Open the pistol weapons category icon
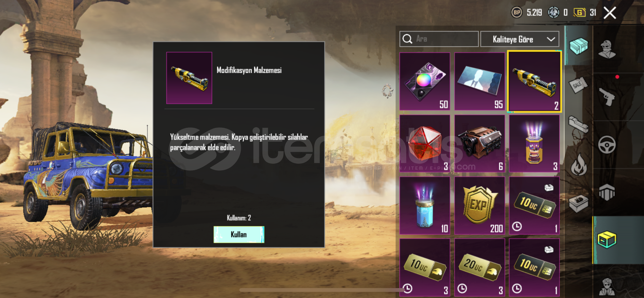This screenshot has height=298, width=644. click(607, 97)
